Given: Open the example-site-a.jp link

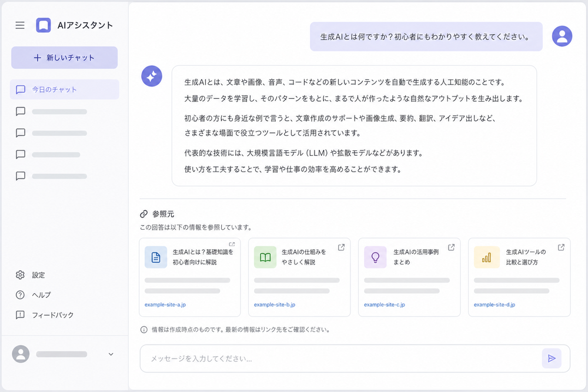Looking at the screenshot, I should pos(165,304).
